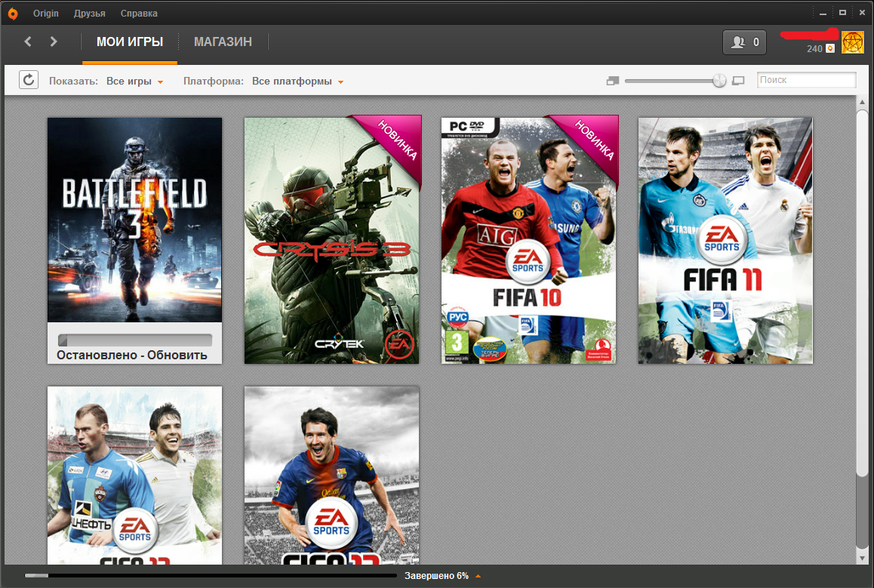Image resolution: width=874 pixels, height=588 pixels.
Task: Select the FIFA 11 game cover
Action: pos(725,241)
